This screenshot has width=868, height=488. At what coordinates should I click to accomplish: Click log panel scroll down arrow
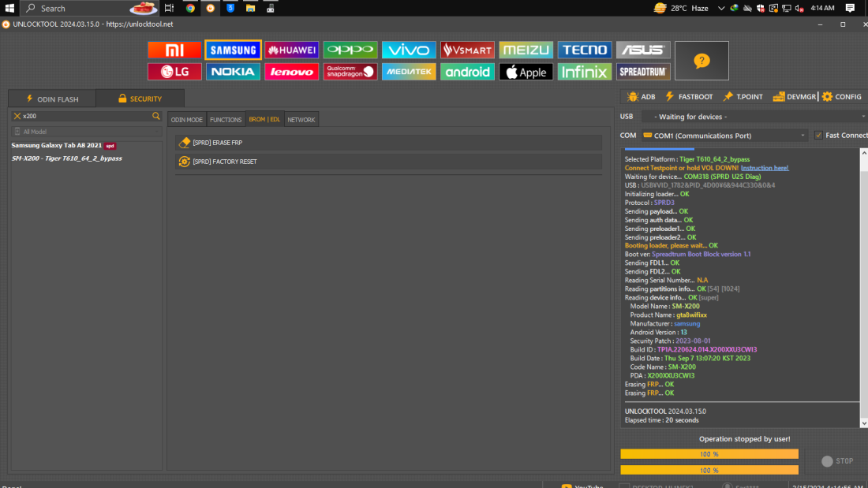tap(863, 423)
